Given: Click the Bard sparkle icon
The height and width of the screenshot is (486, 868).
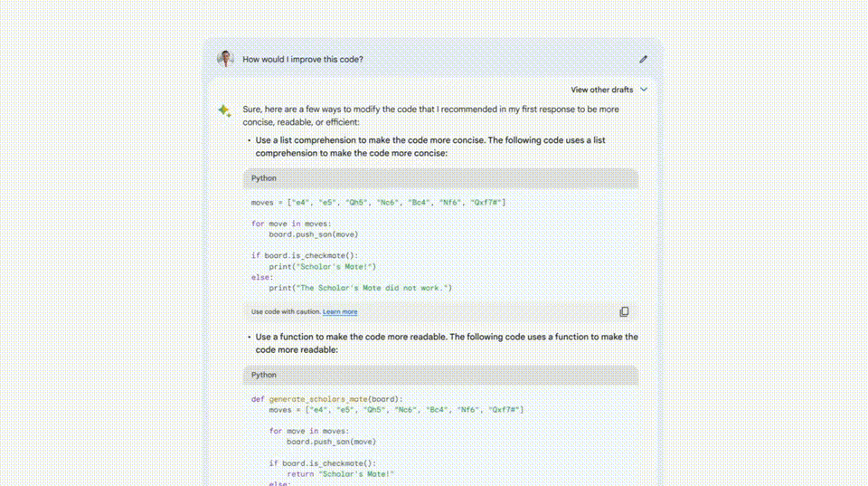Looking at the screenshot, I should [x=224, y=110].
